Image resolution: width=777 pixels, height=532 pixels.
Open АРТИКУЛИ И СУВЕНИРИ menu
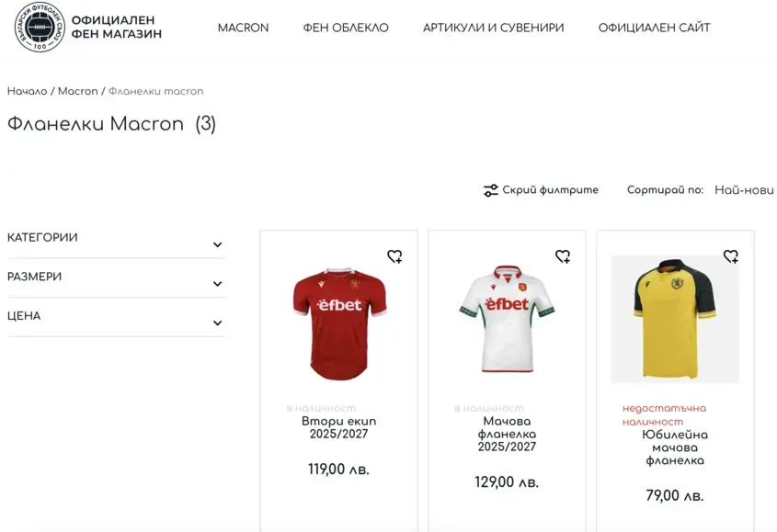[x=494, y=28]
